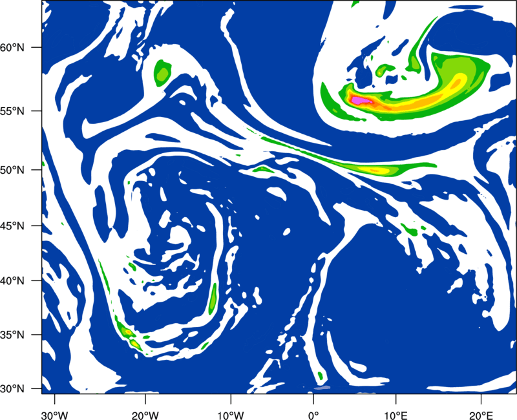Select the 40°N latitude label
Viewport: 517px width, 420px height.
pos(12,281)
